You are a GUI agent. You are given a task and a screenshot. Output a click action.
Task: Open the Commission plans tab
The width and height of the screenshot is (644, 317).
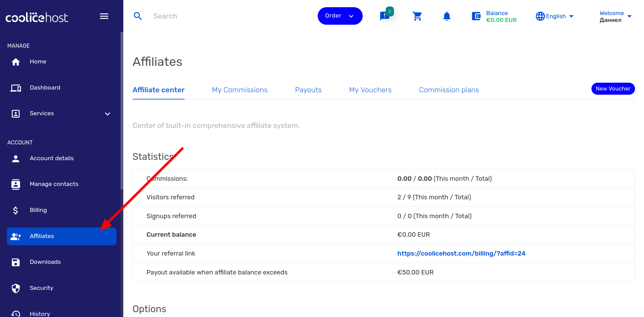click(449, 90)
